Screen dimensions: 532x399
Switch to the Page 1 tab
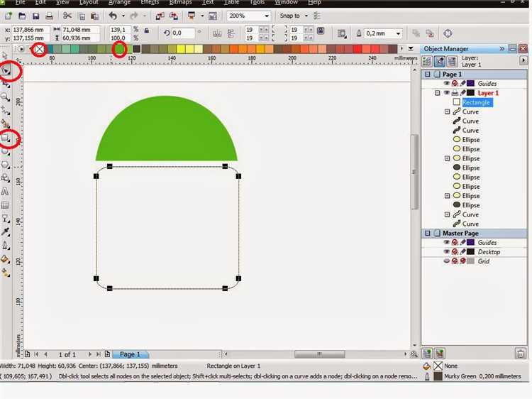(x=131, y=354)
